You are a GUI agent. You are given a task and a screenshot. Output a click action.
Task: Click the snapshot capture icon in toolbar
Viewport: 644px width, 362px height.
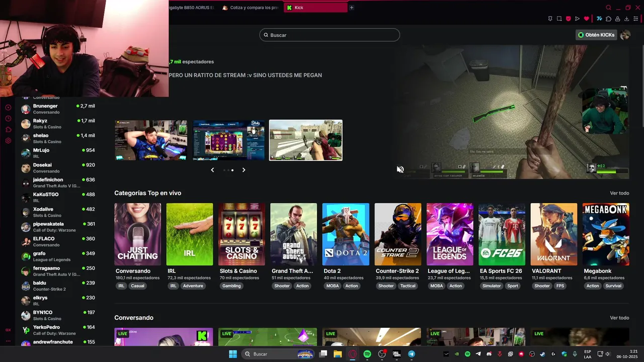(x=559, y=19)
